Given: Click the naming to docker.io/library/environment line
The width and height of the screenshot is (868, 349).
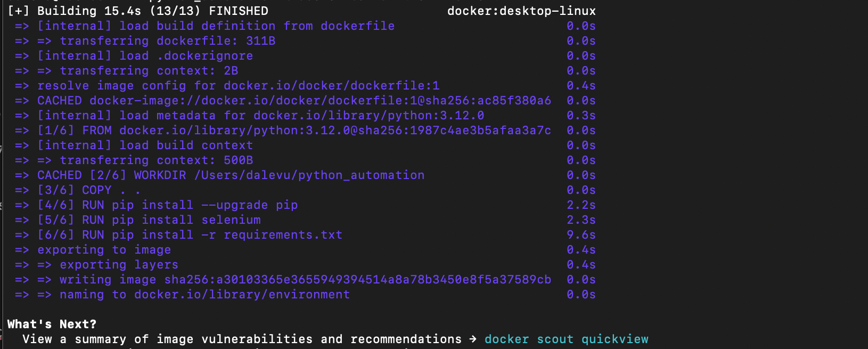Looking at the screenshot, I should tap(204, 295).
